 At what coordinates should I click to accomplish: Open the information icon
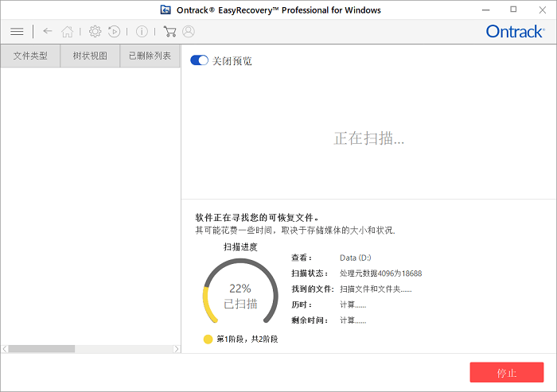pyautogui.click(x=142, y=32)
